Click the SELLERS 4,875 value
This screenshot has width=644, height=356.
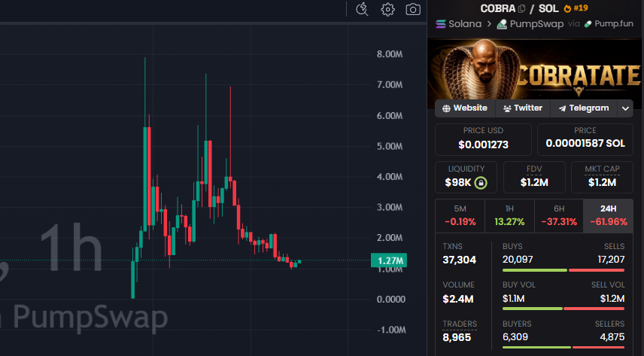pyautogui.click(x=612, y=337)
